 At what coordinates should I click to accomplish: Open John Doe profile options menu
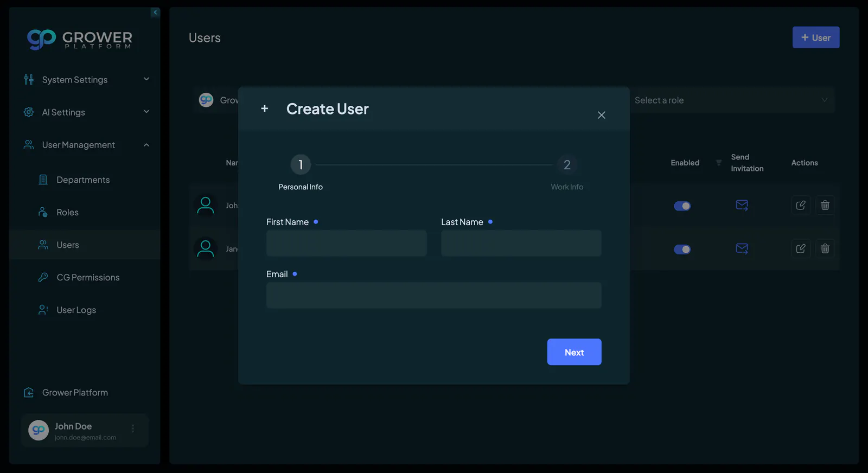[133, 429]
